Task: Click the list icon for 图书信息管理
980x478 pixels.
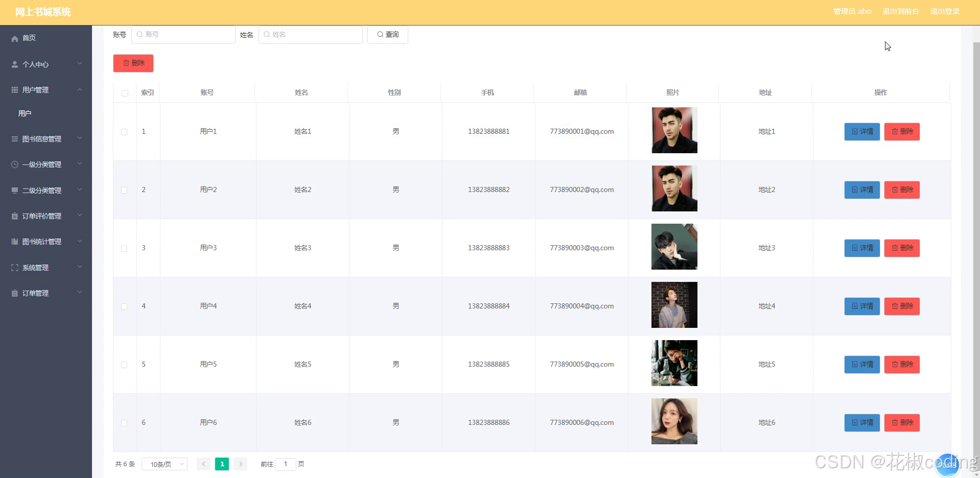Action: click(15, 139)
